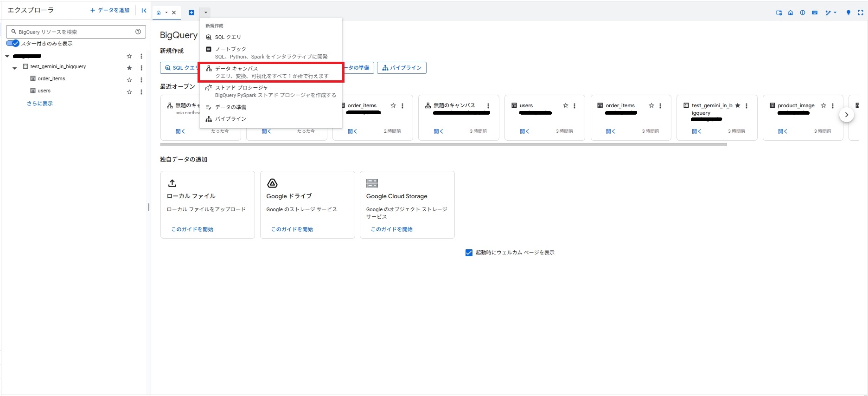Toggle the show starred only switch
This screenshot has height=396, width=868.
13,43
